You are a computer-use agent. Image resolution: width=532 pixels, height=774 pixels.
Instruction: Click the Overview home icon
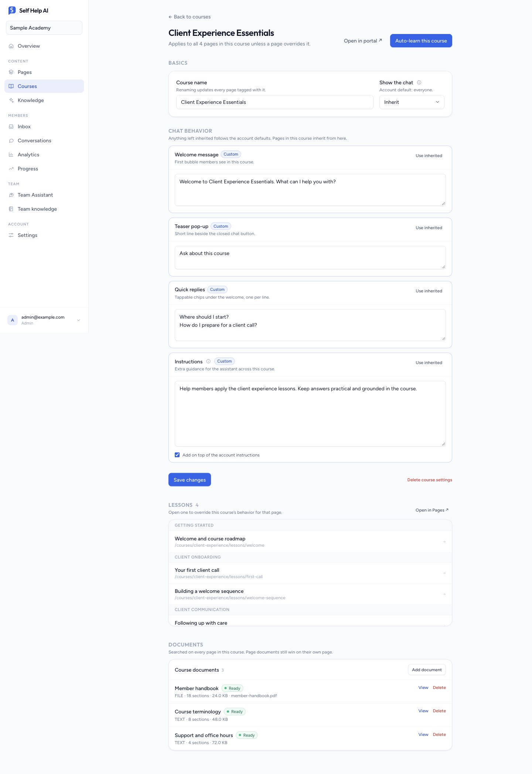(x=11, y=46)
